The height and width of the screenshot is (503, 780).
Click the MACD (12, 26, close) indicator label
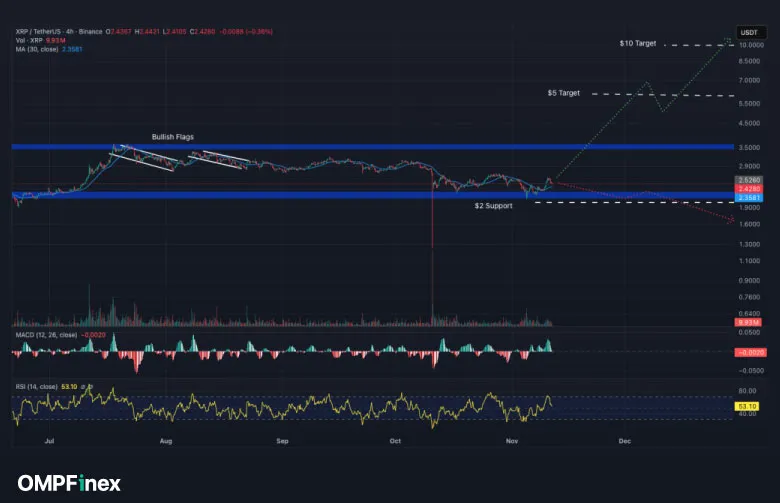(50, 336)
